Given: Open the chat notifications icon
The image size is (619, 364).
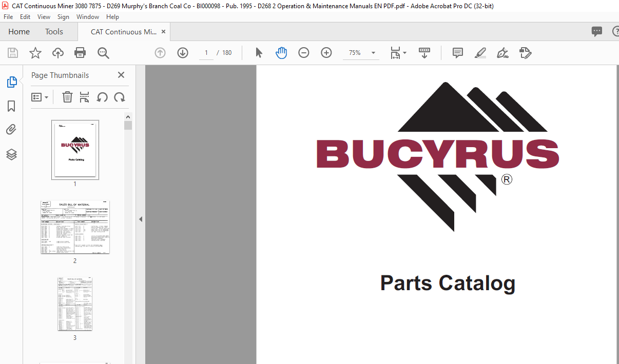Looking at the screenshot, I should click(596, 31).
